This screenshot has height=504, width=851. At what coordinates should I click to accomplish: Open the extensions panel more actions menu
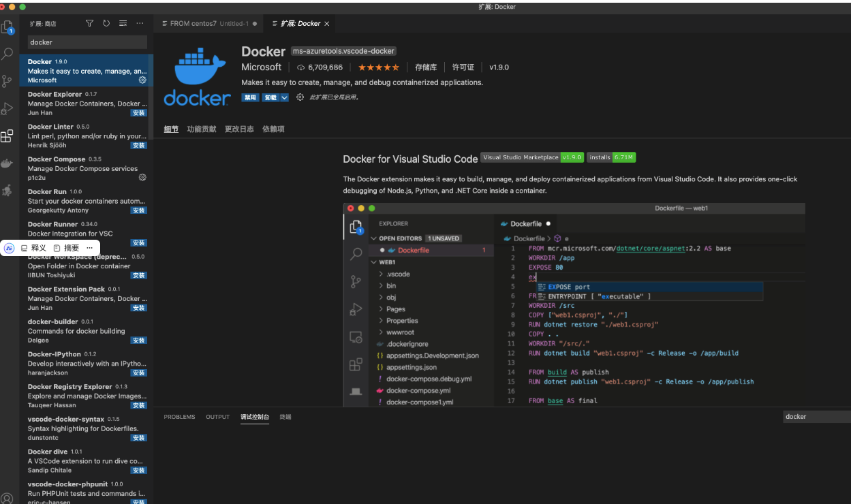140,23
